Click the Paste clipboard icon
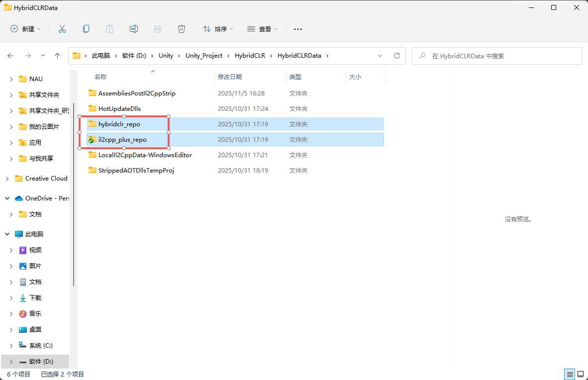Image resolution: width=588 pixels, height=380 pixels. pos(109,29)
